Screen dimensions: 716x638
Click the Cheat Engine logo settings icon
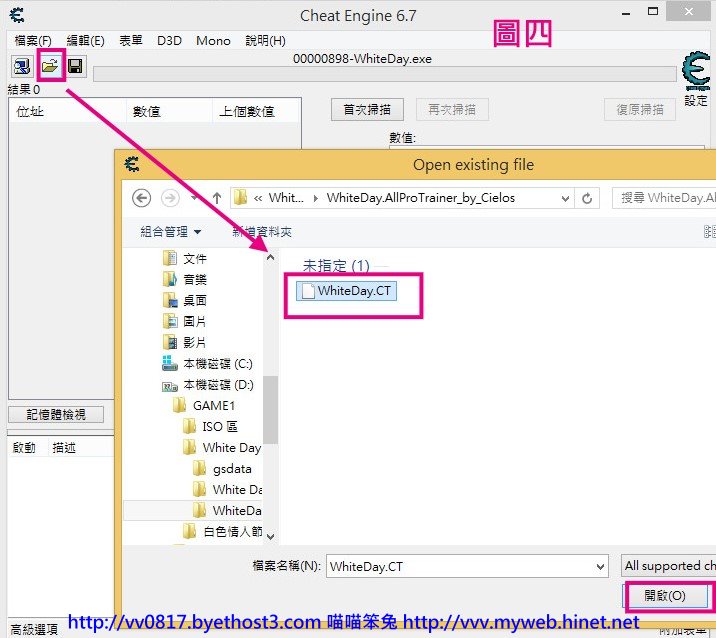click(x=696, y=71)
